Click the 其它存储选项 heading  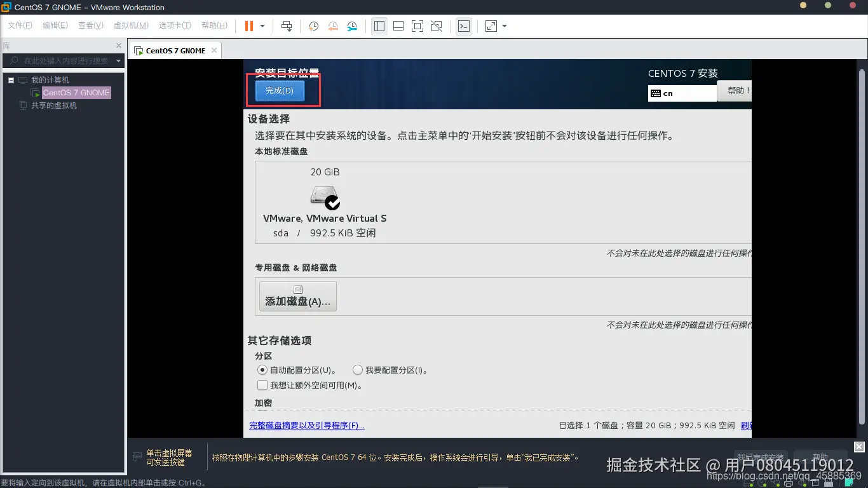tap(280, 341)
